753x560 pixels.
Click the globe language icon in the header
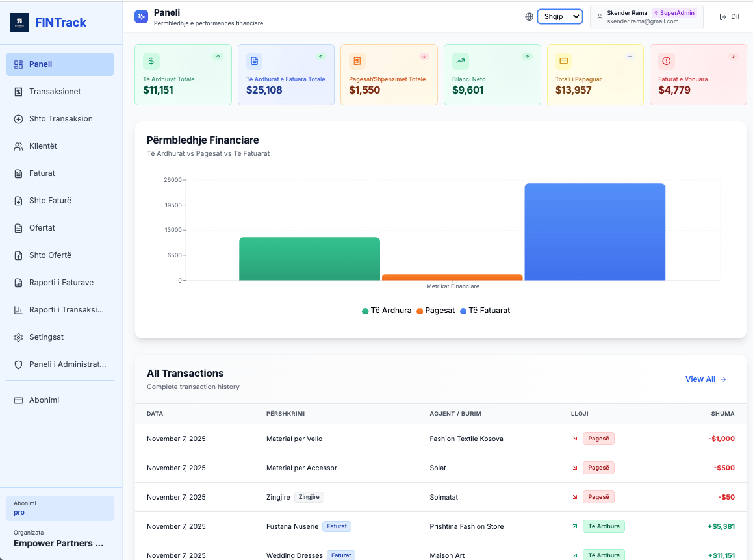(x=529, y=16)
